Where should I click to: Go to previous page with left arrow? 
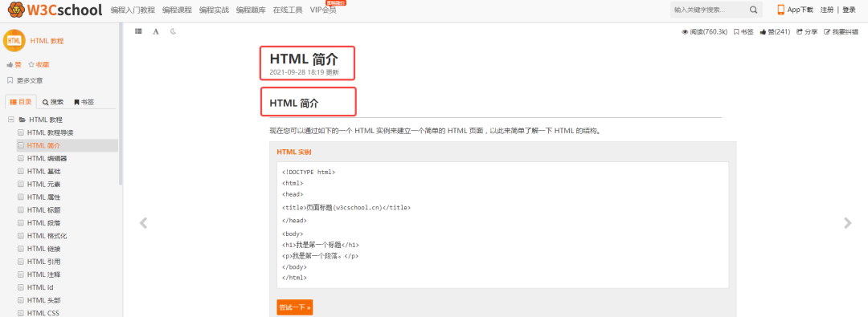point(143,223)
